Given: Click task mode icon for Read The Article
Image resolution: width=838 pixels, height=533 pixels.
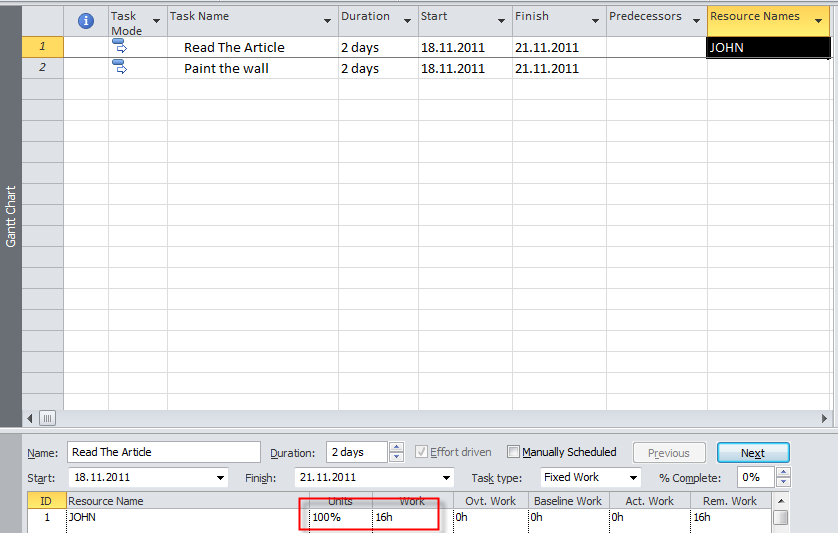Looking at the screenshot, I should click(x=119, y=47).
